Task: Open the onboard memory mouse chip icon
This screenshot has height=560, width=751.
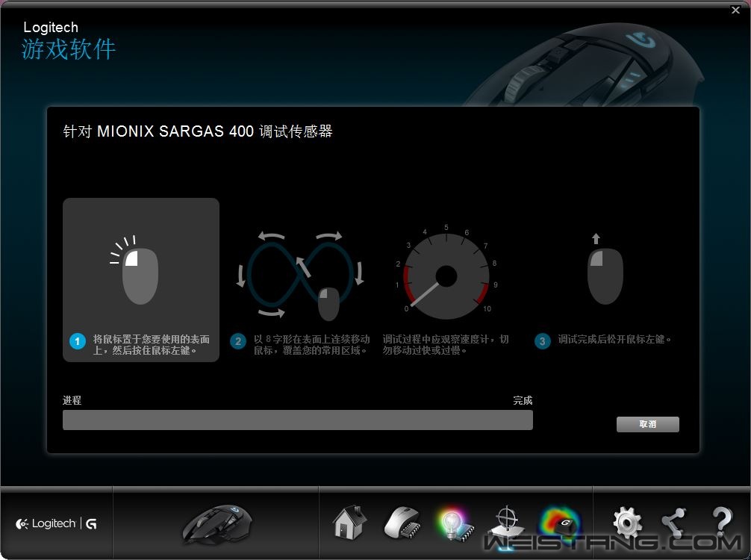Action: click(x=402, y=523)
